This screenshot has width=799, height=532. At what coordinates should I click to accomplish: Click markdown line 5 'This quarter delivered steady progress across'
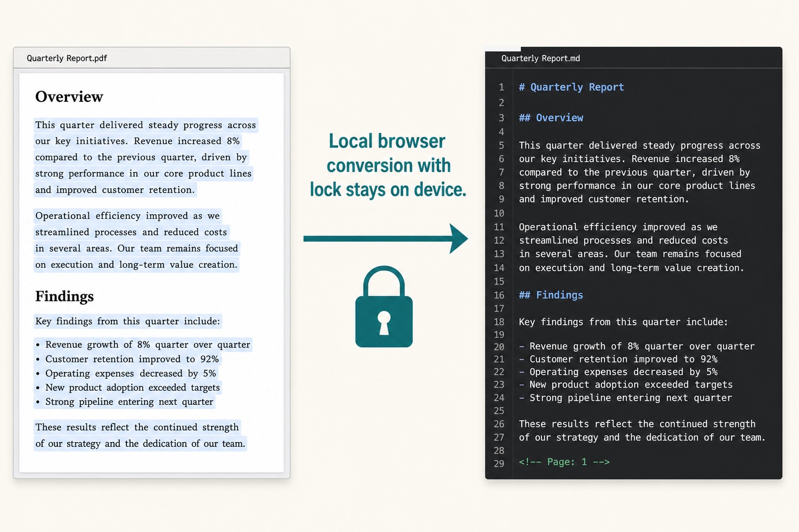tap(640, 146)
